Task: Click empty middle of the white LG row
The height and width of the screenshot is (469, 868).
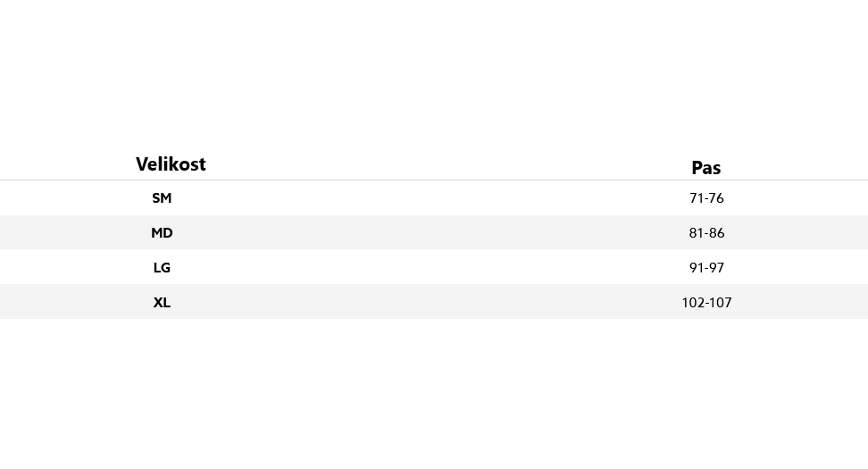Action: tap(434, 267)
